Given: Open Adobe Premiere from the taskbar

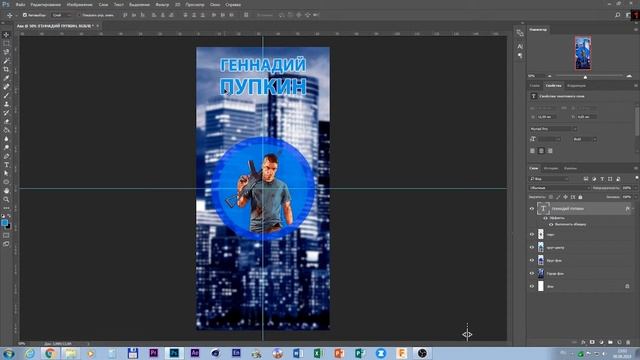Looking at the screenshot, I should point(153,353).
